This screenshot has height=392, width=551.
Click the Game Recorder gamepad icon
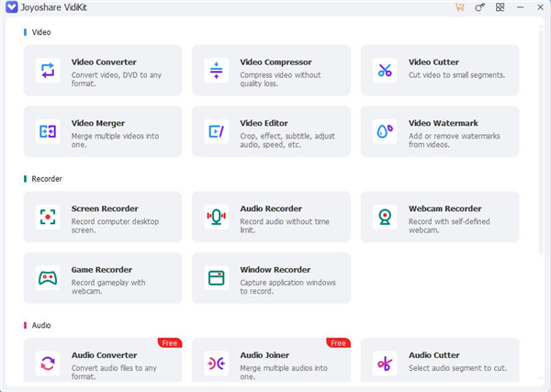pos(47,277)
